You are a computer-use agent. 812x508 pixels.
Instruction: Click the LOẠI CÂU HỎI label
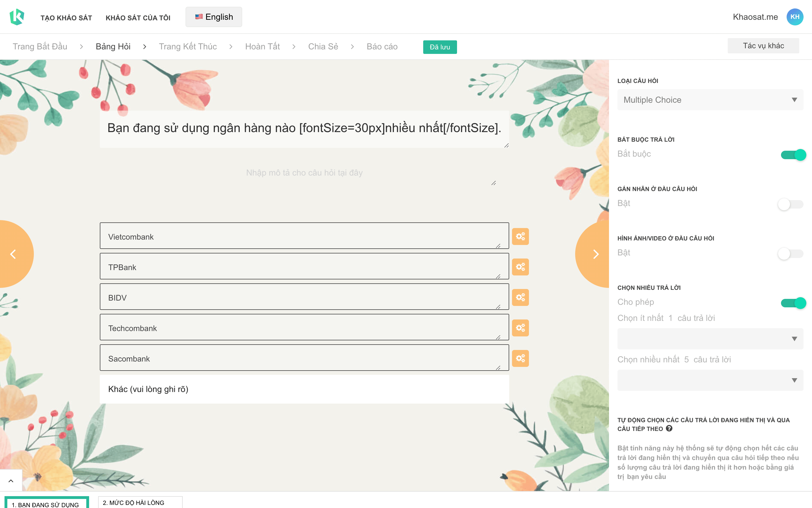coord(637,81)
